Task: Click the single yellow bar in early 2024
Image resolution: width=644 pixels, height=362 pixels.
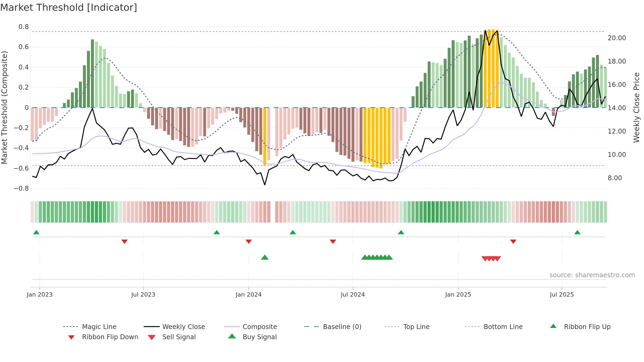Action: [265, 136]
